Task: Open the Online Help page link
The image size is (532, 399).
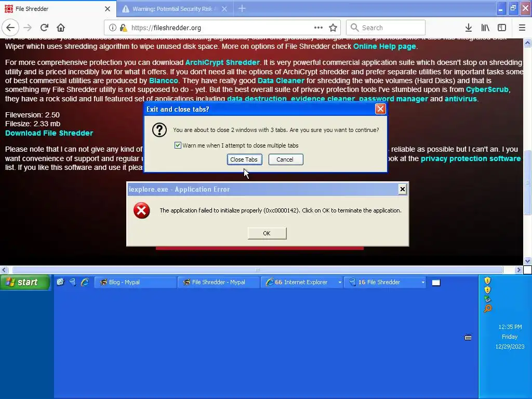Action: point(384,46)
